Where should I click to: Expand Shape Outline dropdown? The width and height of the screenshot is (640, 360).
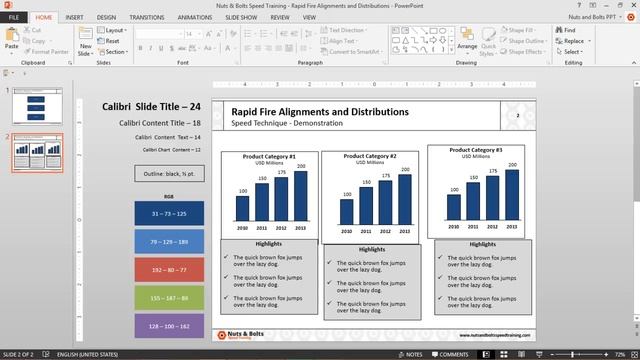(x=524, y=41)
